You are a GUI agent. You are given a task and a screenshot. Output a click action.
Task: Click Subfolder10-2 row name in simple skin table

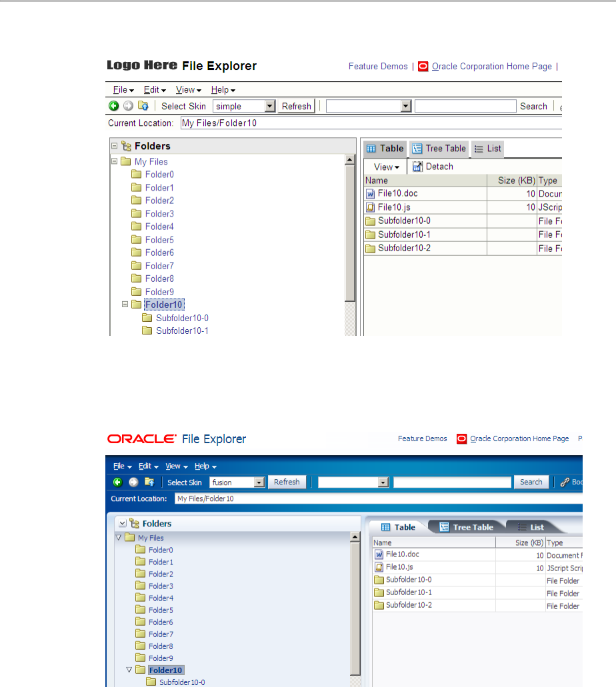coord(404,248)
